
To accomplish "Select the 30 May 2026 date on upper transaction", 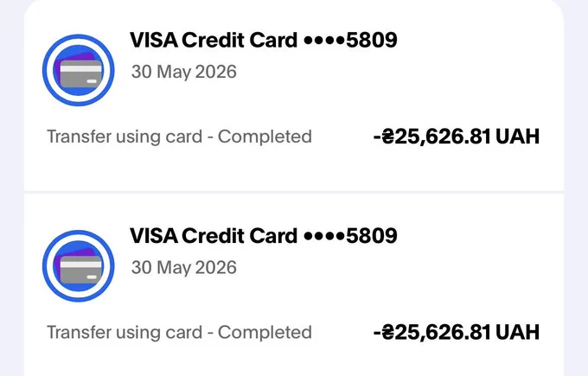I will (183, 72).
